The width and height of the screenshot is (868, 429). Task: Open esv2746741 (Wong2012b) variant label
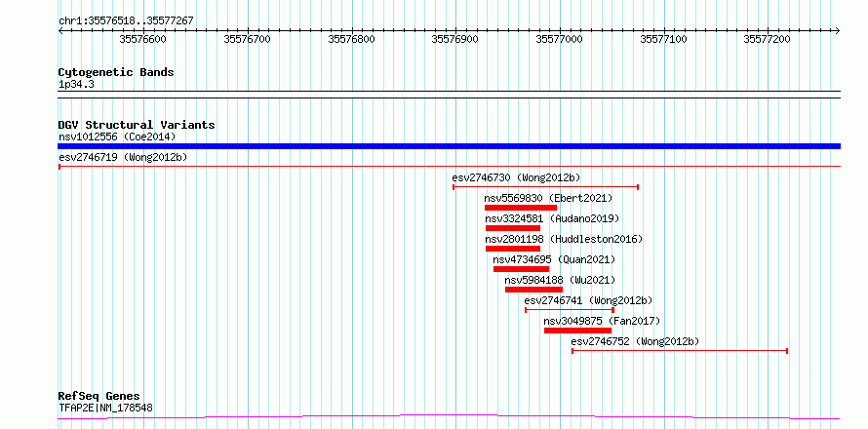click(x=588, y=300)
